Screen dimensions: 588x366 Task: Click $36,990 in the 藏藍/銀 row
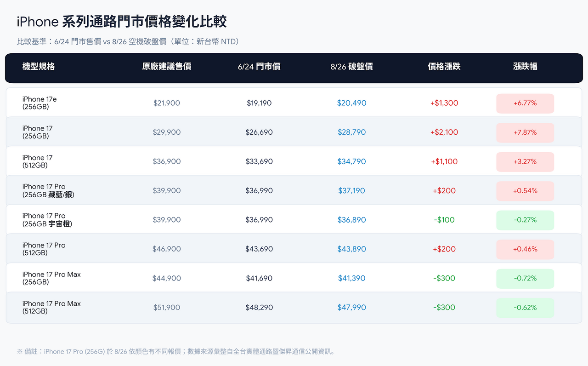point(259,191)
